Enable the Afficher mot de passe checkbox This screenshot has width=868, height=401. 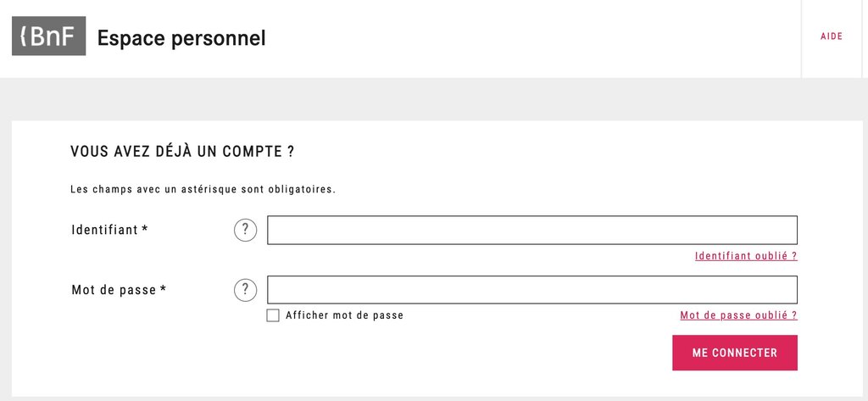click(x=273, y=315)
